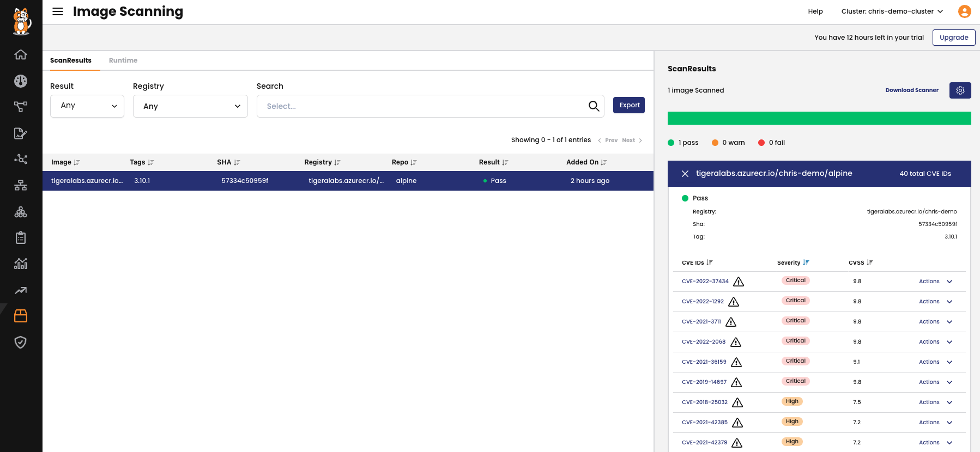
Task: Open the Result filter dropdown
Action: click(x=87, y=106)
